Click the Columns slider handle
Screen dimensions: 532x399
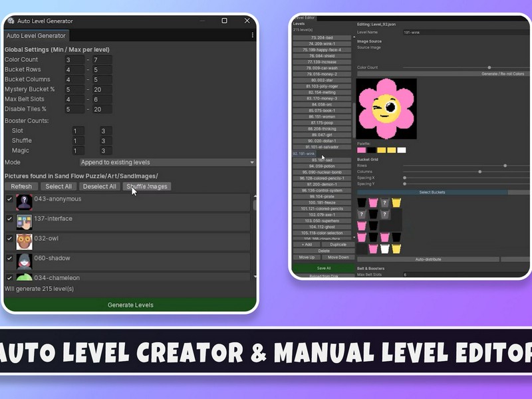pos(479,172)
